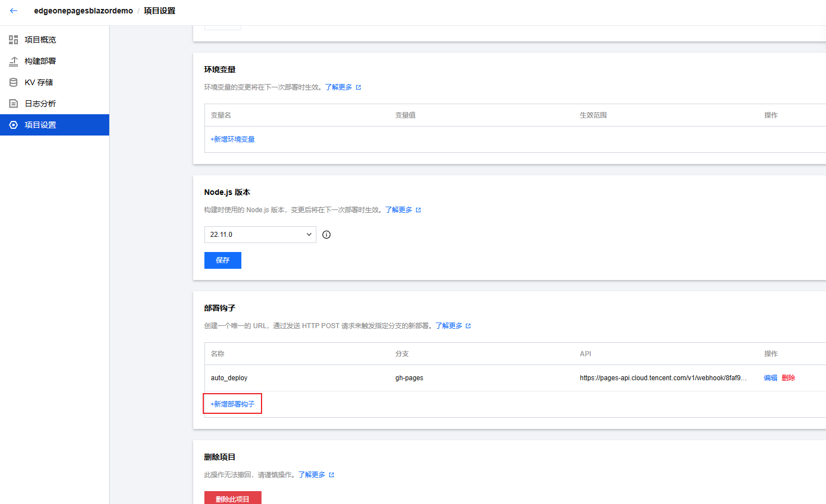Select 项目设置 menu item

click(x=54, y=125)
